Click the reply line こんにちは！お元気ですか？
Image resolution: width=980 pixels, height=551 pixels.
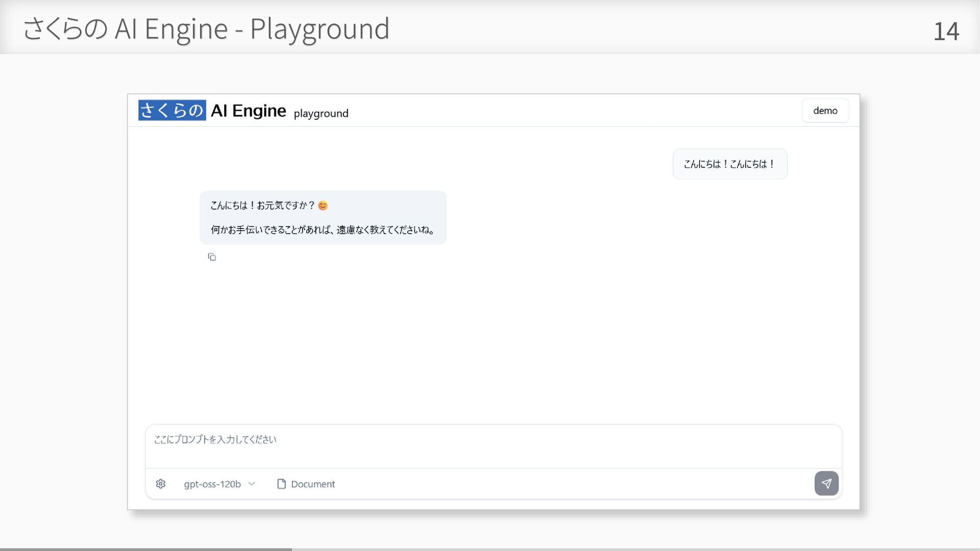click(263, 206)
